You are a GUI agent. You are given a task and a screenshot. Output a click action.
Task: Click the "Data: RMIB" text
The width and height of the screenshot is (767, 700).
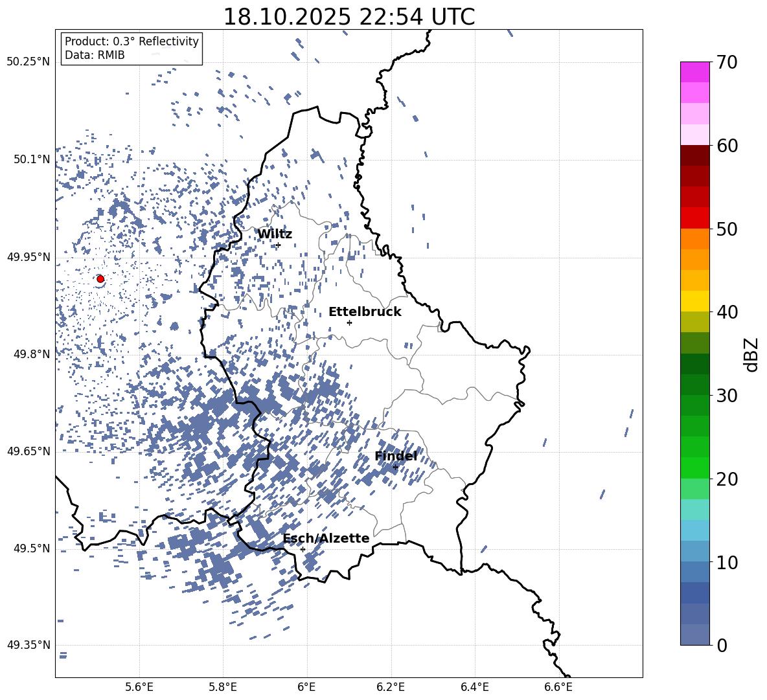pyautogui.click(x=95, y=55)
